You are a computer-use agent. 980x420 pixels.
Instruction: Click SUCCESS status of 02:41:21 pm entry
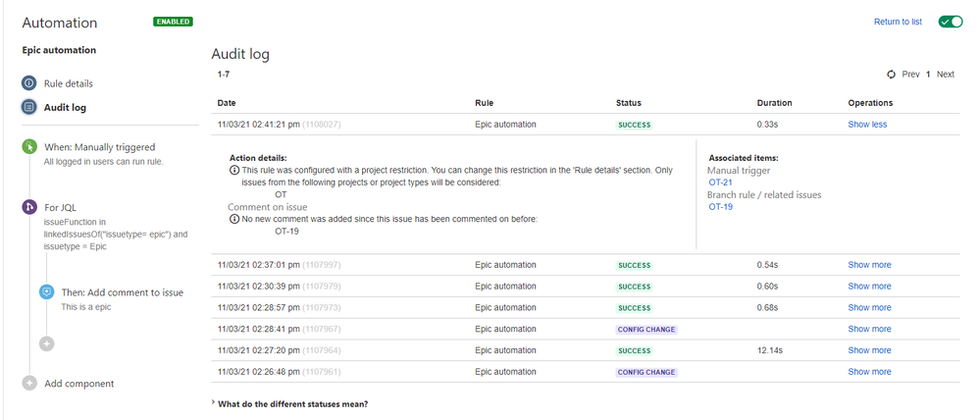635,125
